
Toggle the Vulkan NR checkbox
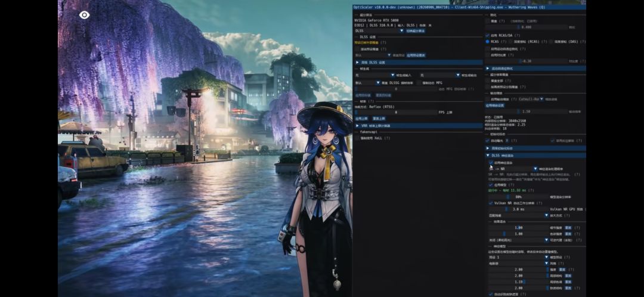tap(491, 203)
